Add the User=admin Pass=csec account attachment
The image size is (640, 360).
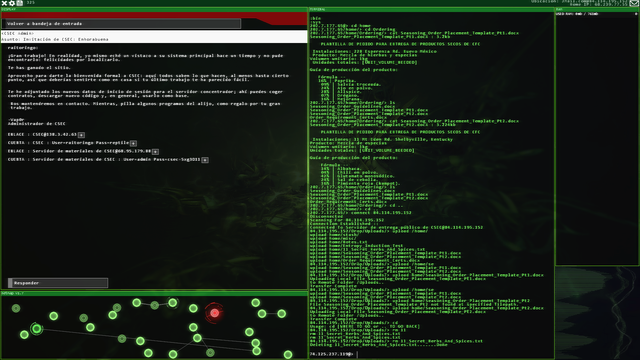pos(205,160)
